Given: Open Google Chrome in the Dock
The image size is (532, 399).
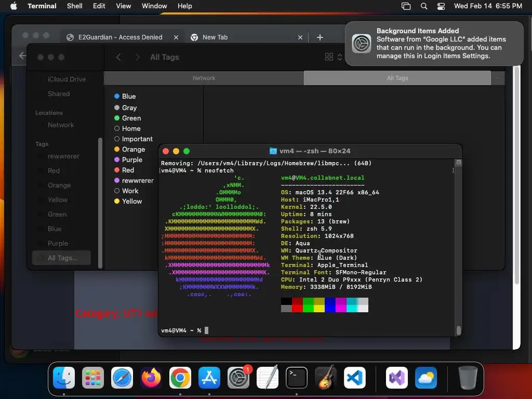Looking at the screenshot, I should (180, 378).
